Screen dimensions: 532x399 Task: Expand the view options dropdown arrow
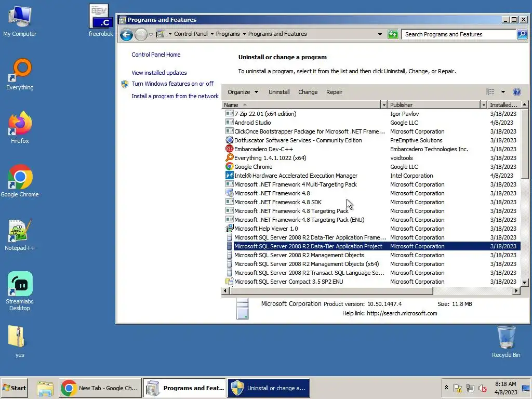tap(503, 92)
